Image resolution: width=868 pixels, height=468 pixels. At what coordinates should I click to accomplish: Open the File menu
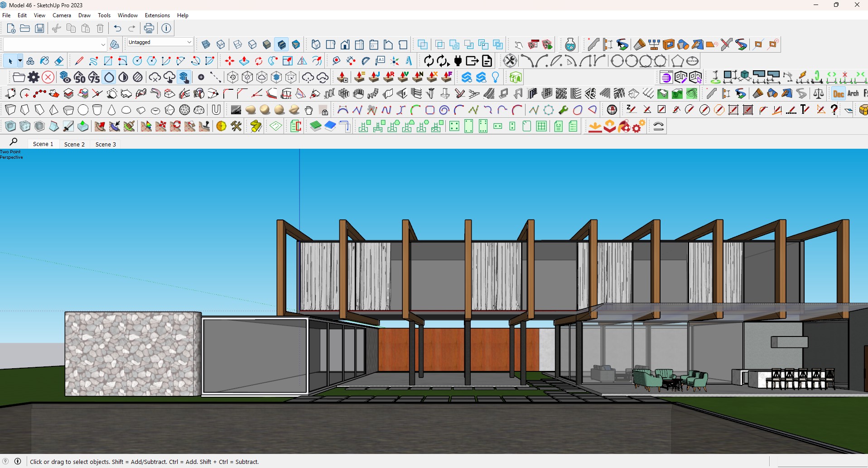(x=6, y=15)
